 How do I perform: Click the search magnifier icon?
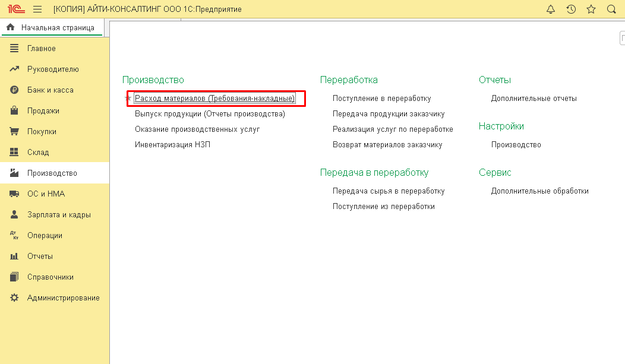pos(611,10)
